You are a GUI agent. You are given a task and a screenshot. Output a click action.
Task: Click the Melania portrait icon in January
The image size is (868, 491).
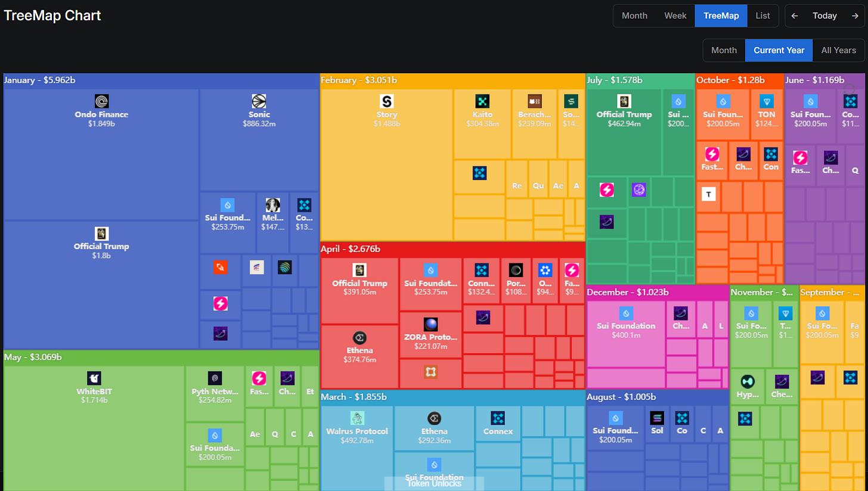(x=273, y=206)
